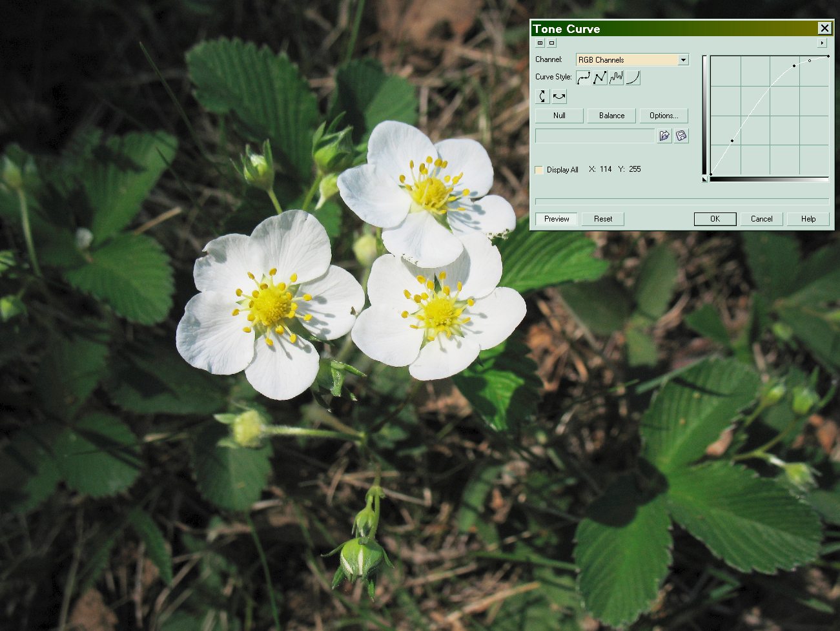Click the flip curve horizontally icon
The width and height of the screenshot is (840, 631).
tap(559, 96)
